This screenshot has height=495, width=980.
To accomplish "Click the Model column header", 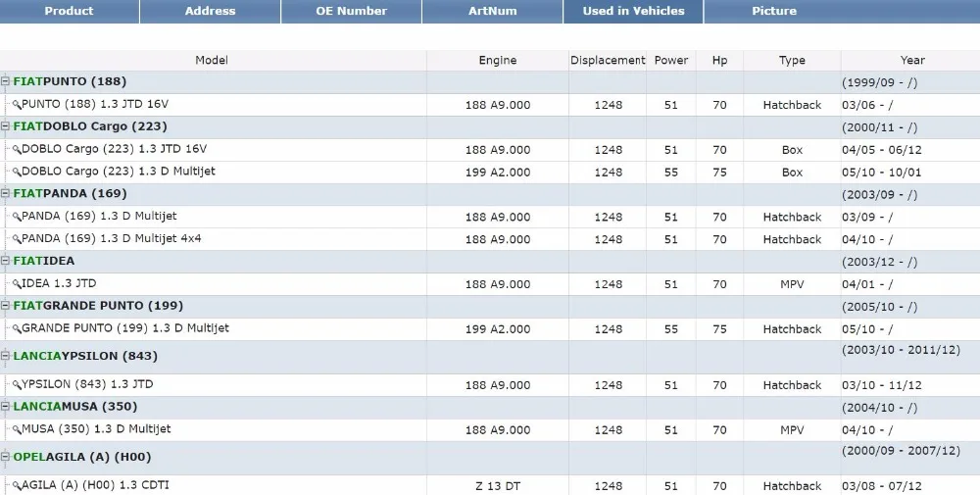I will pyautogui.click(x=213, y=60).
